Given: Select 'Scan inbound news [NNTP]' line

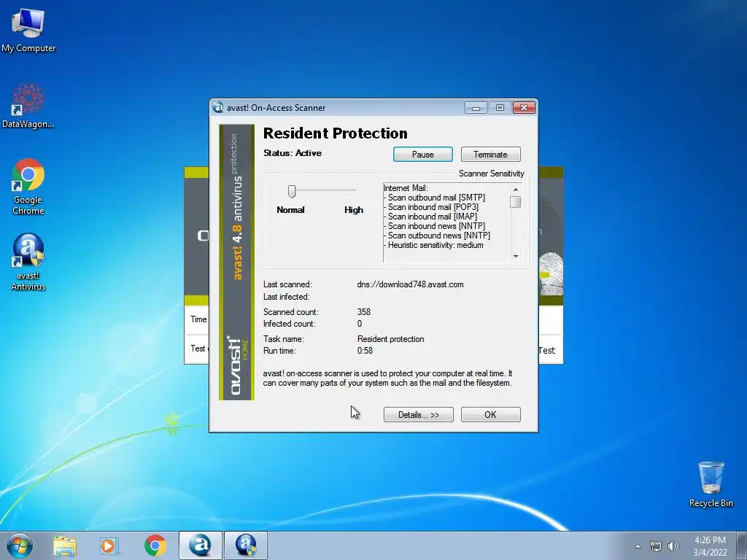Looking at the screenshot, I should pyautogui.click(x=435, y=226).
